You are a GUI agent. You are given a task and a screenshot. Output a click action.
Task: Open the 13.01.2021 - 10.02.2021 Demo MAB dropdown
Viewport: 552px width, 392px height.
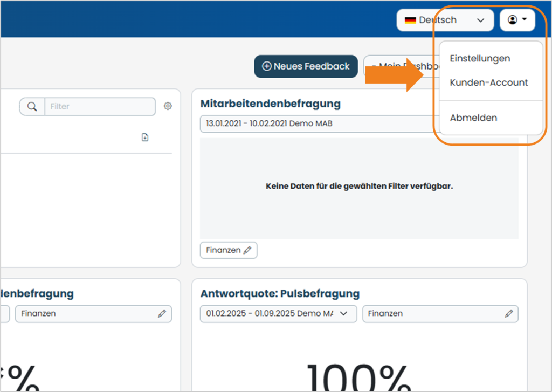click(x=320, y=123)
